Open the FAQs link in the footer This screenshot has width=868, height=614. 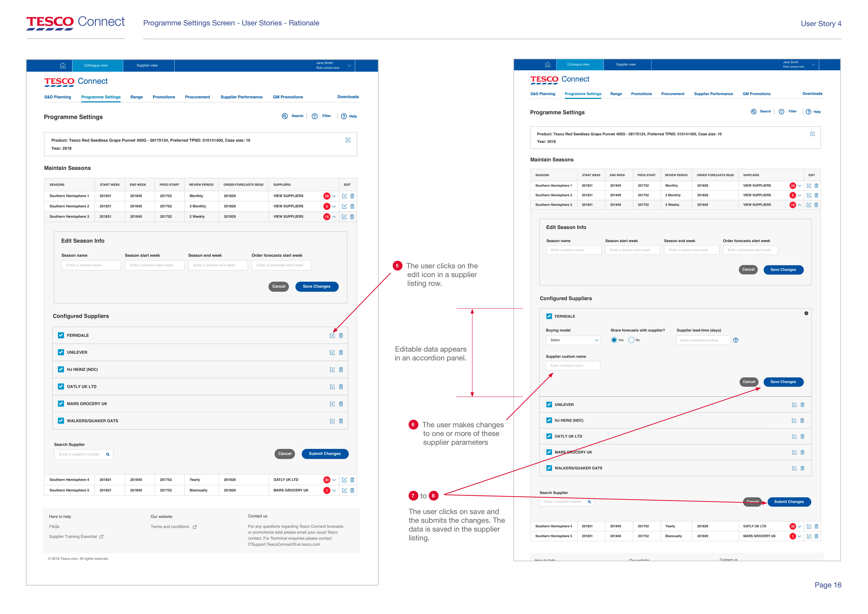click(54, 527)
